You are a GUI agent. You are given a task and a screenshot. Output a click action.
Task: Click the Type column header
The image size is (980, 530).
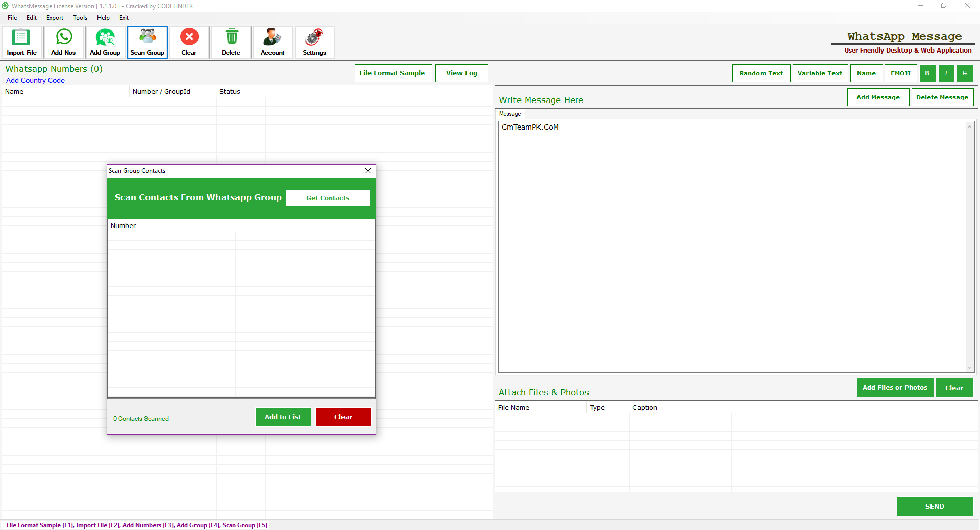click(x=608, y=408)
